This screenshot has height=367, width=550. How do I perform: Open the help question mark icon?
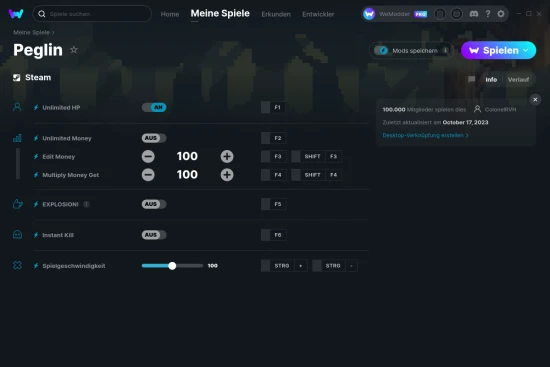488,14
